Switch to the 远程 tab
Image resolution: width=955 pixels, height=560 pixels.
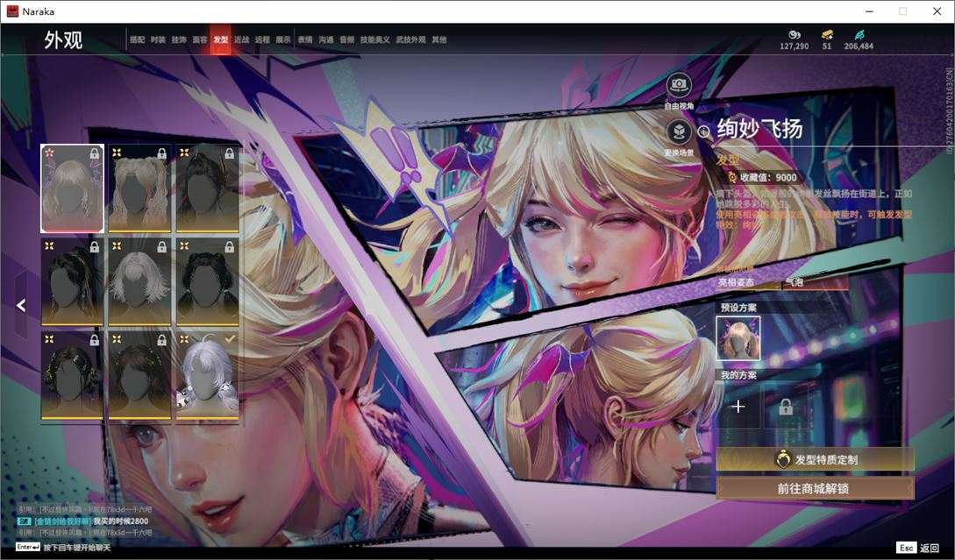click(262, 39)
